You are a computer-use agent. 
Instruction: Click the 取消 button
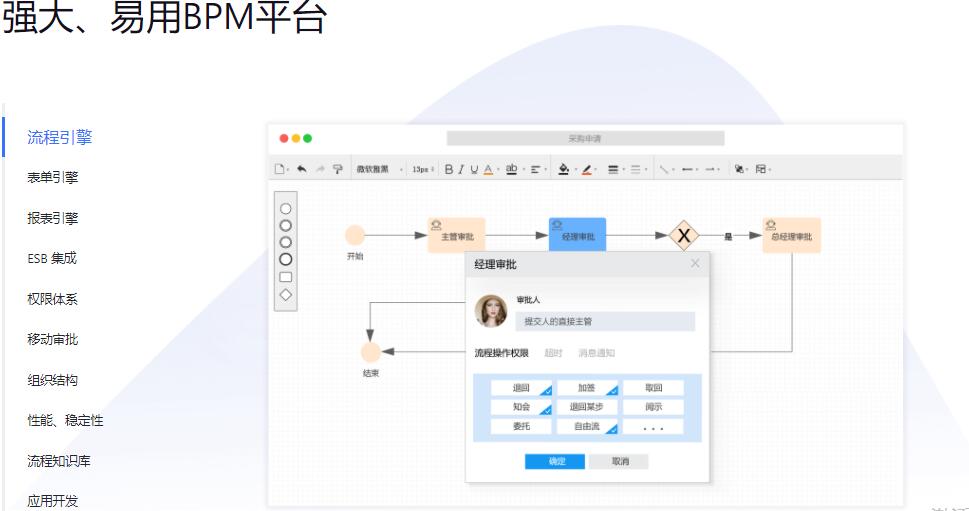click(x=619, y=461)
